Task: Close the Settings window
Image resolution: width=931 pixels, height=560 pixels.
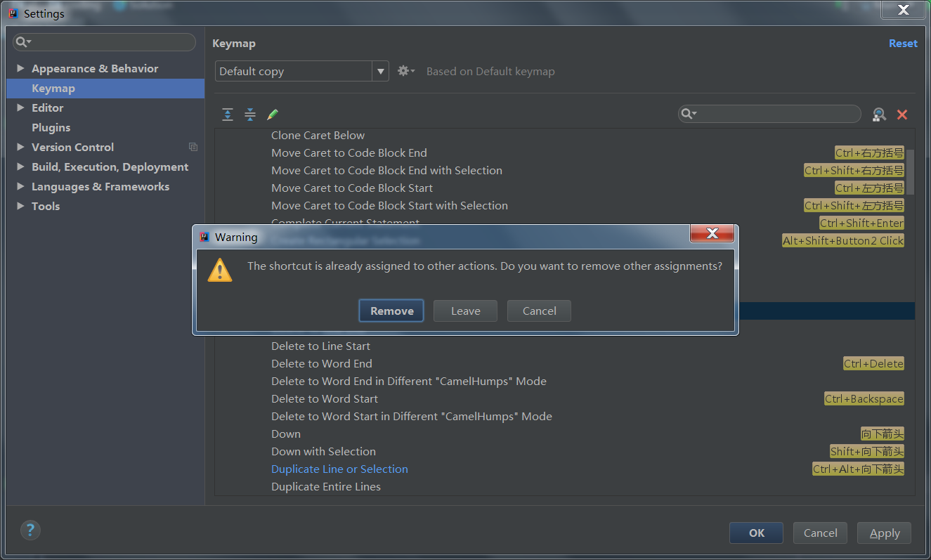Action: tap(904, 9)
